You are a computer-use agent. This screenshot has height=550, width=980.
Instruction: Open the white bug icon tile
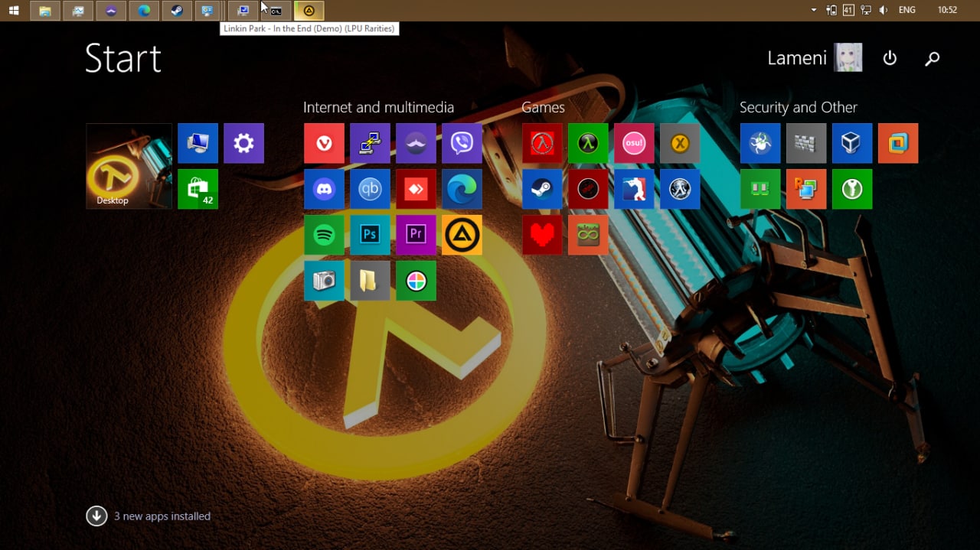(x=760, y=143)
